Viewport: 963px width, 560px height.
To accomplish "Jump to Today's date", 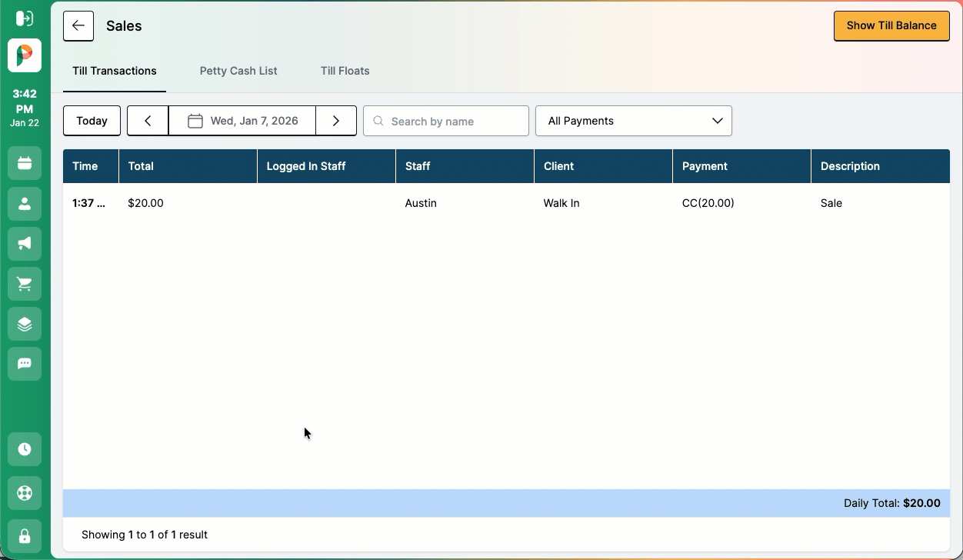I will (92, 121).
